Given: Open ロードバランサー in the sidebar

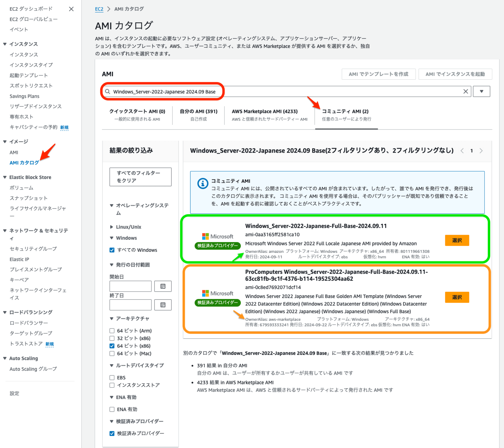Looking at the screenshot, I should [28, 323].
